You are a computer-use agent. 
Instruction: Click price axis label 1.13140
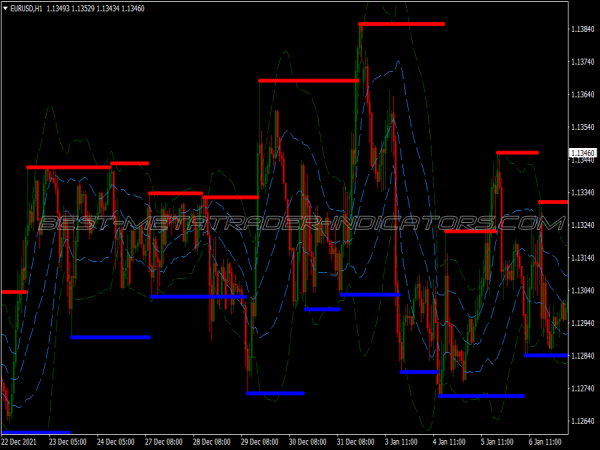click(x=583, y=258)
